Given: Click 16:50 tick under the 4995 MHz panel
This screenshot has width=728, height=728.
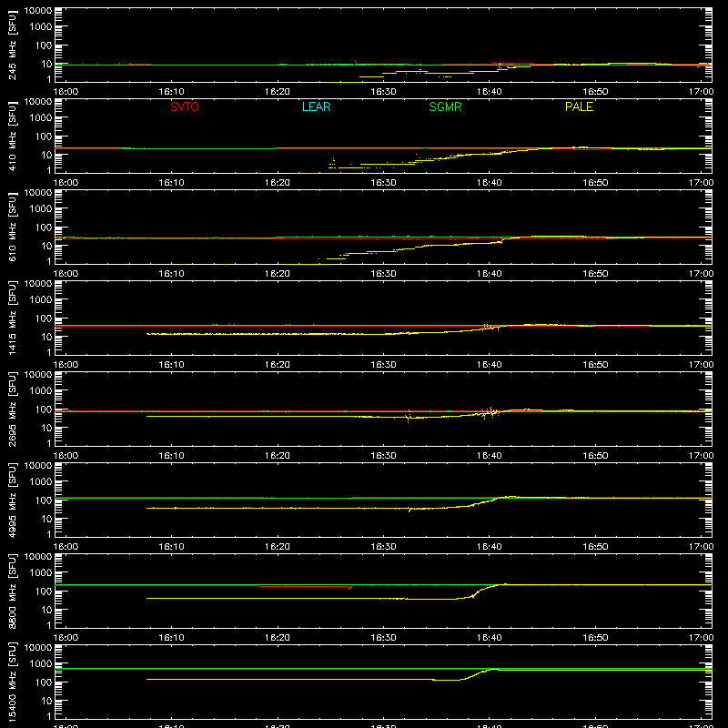Looking at the screenshot, I should [595, 547].
